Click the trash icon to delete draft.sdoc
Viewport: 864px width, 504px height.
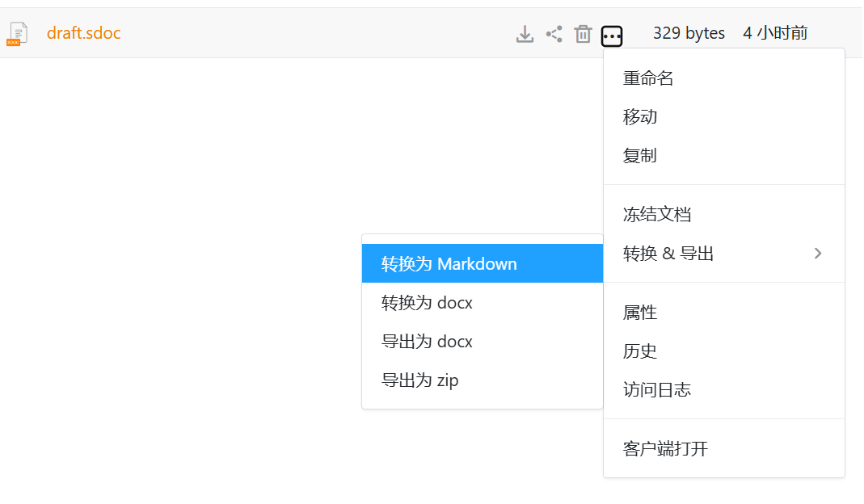pos(583,33)
